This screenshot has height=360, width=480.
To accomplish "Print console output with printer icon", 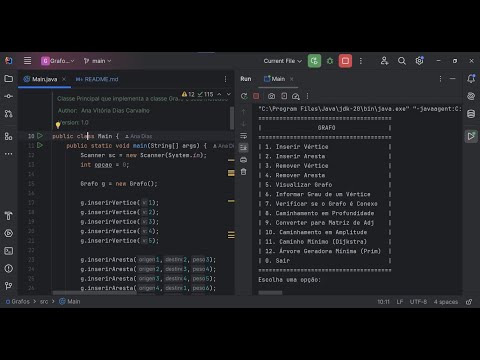I will click(x=244, y=160).
